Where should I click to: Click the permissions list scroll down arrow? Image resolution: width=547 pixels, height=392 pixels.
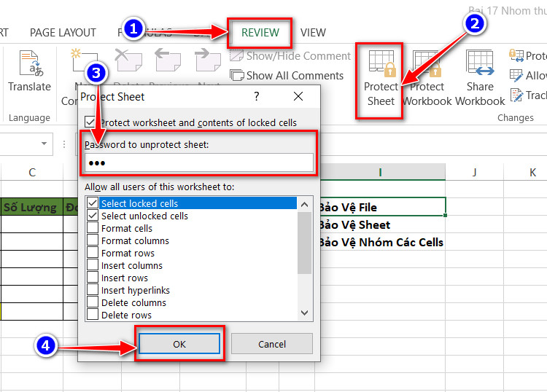(x=305, y=313)
